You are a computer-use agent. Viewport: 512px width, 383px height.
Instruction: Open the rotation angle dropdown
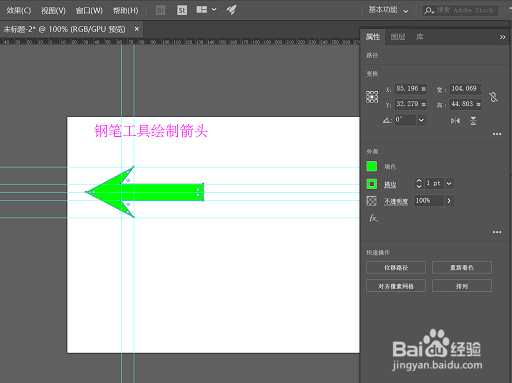[421, 120]
